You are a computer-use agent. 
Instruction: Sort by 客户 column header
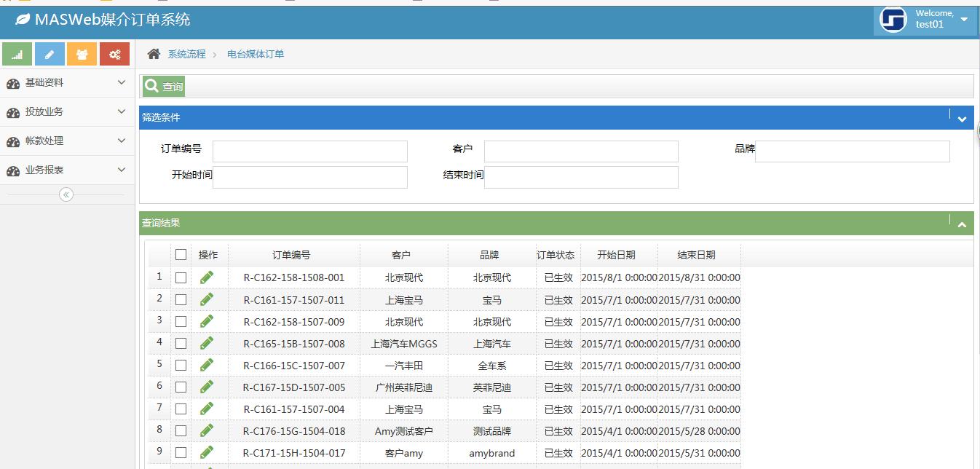pyautogui.click(x=401, y=255)
